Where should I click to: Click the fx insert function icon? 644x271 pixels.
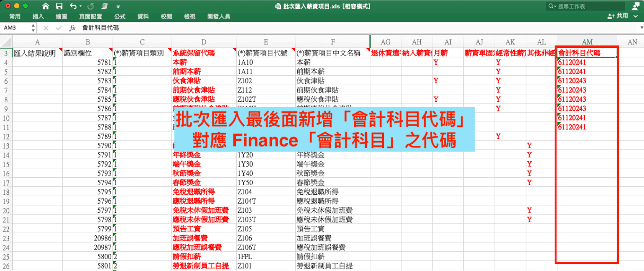pyautogui.click(x=72, y=28)
